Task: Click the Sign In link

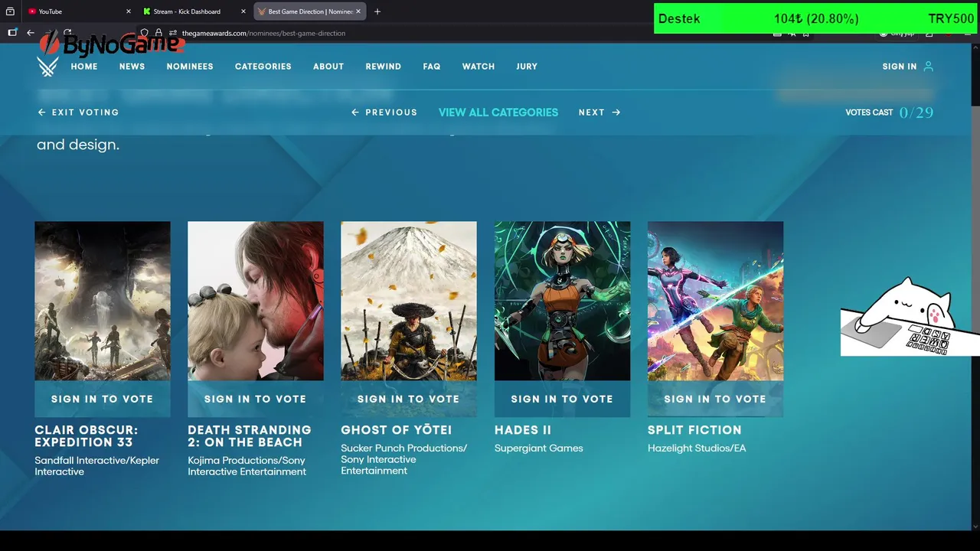Action: (900, 67)
